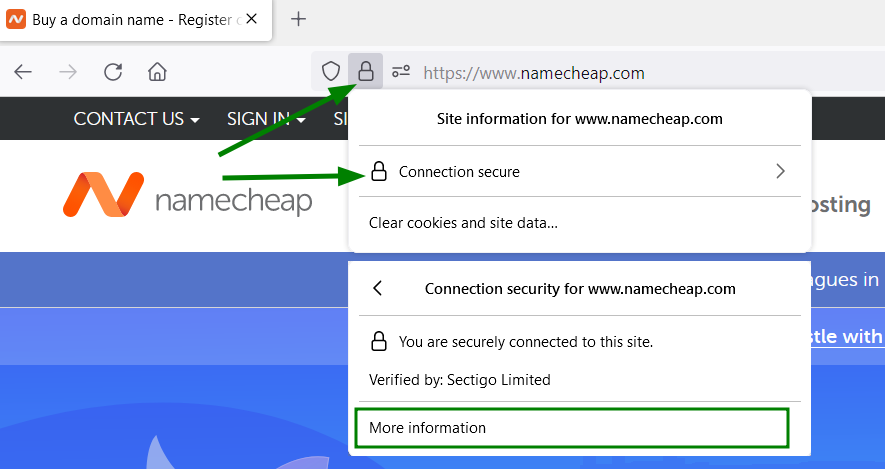Open the SIGN IN dropdown menu
Screen dimensions: 885x469
(266, 119)
